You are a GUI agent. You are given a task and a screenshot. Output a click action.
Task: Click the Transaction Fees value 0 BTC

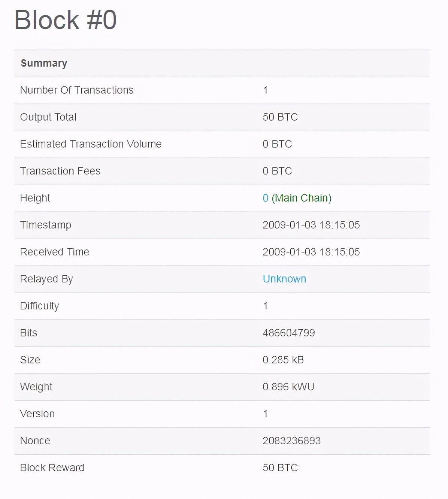click(x=277, y=171)
